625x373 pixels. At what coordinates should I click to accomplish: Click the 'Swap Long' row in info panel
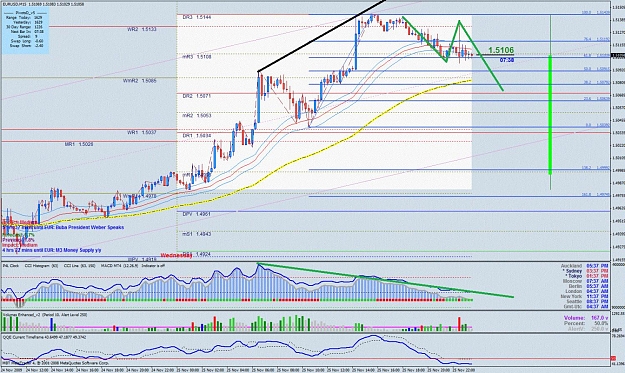point(27,41)
